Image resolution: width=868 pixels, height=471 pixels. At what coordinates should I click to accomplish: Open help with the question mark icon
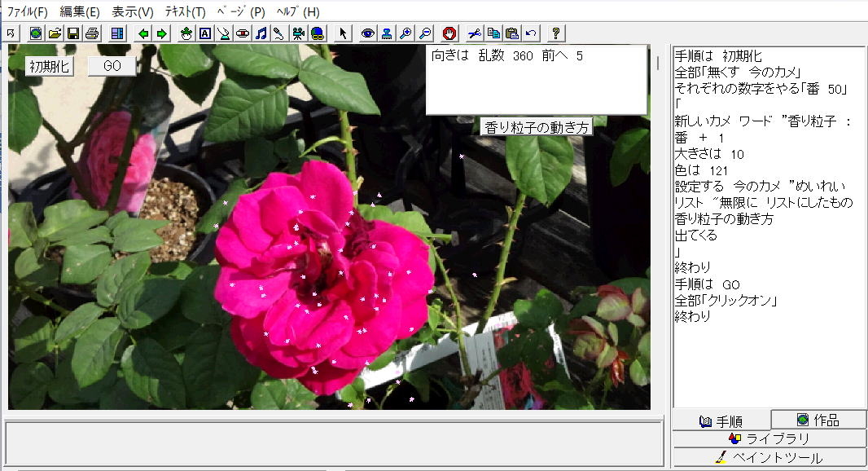tap(556, 33)
